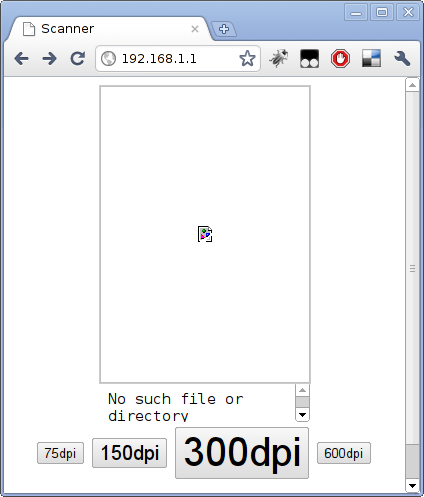Open the red stop-hand blocker extension
424x497 pixels.
coord(340,59)
